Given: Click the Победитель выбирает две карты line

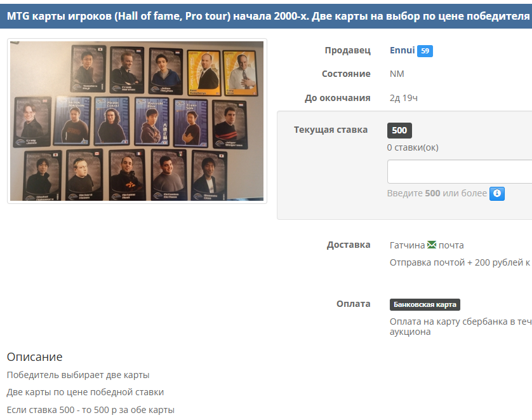Looking at the screenshot, I should coord(78,375).
